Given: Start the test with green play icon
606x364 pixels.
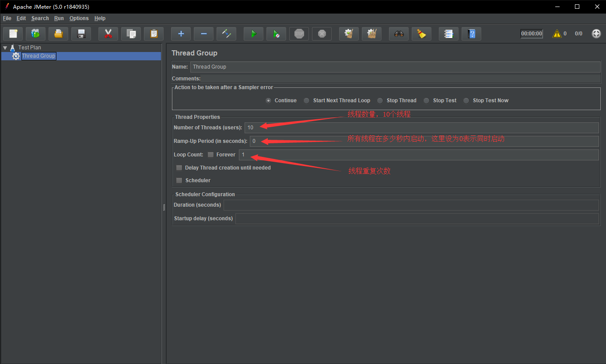Looking at the screenshot, I should 254,34.
